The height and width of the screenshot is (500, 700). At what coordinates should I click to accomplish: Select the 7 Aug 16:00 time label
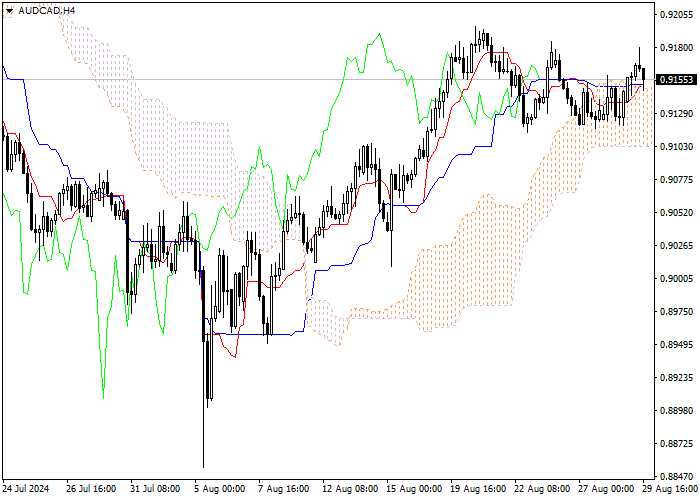[283, 489]
